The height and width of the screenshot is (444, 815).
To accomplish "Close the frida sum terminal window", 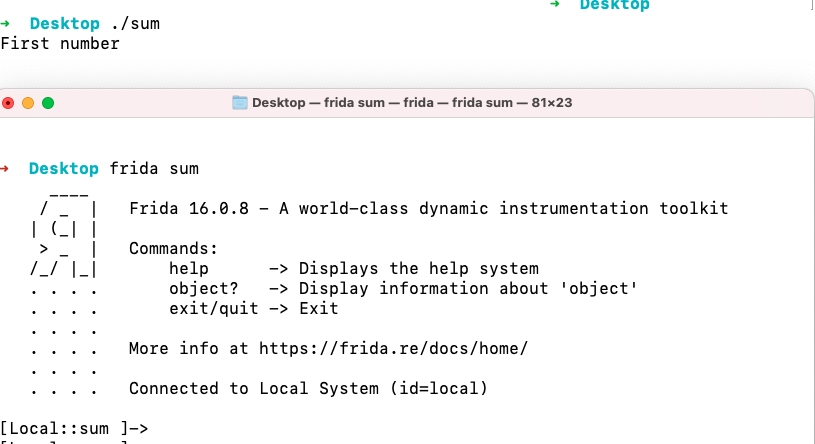I will (8, 103).
